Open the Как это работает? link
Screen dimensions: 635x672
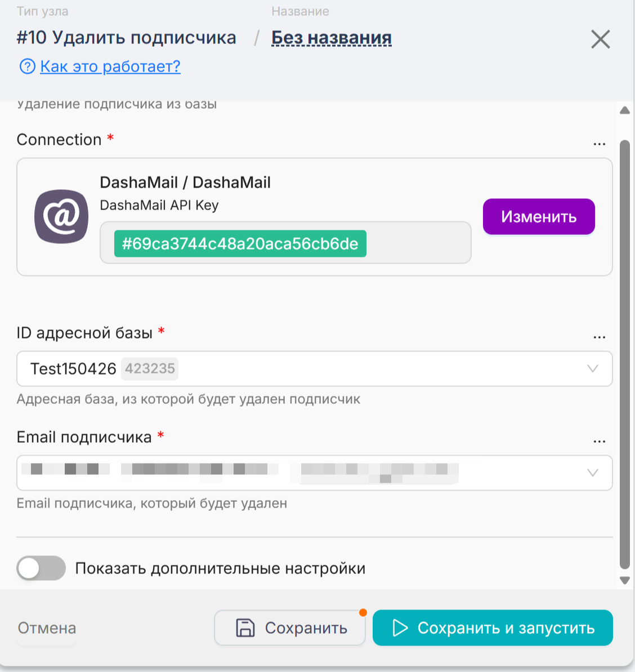(x=110, y=66)
